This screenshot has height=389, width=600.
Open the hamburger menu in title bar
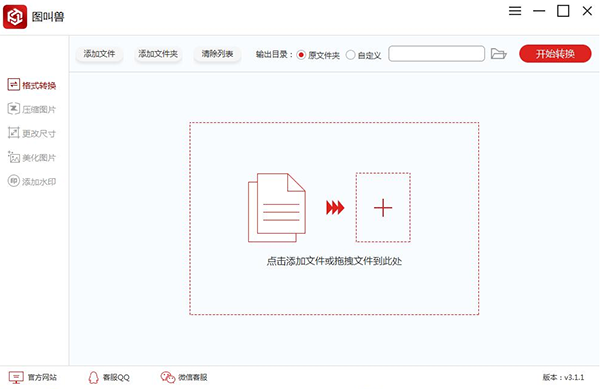515,11
